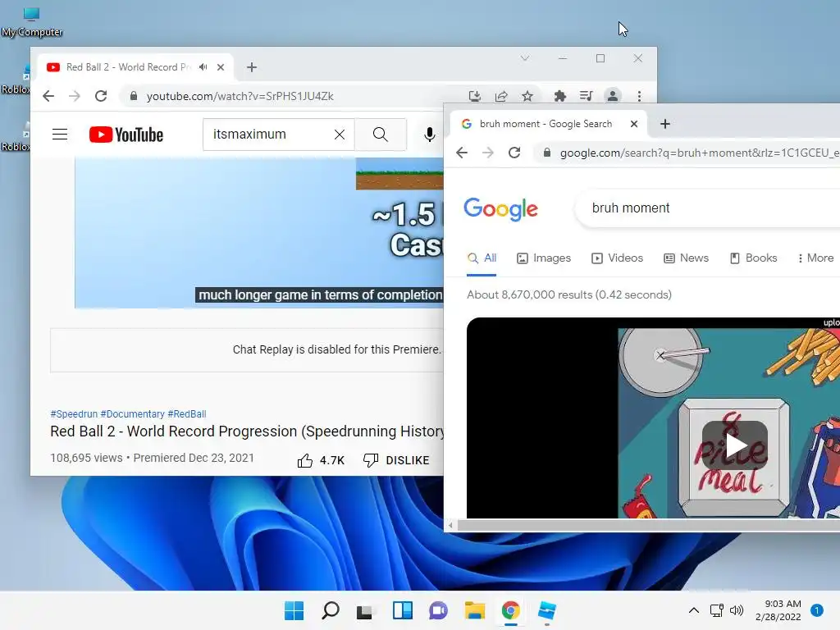This screenshot has height=630, width=840.
Task: Close the bruh moment tab
Action: coord(634,124)
